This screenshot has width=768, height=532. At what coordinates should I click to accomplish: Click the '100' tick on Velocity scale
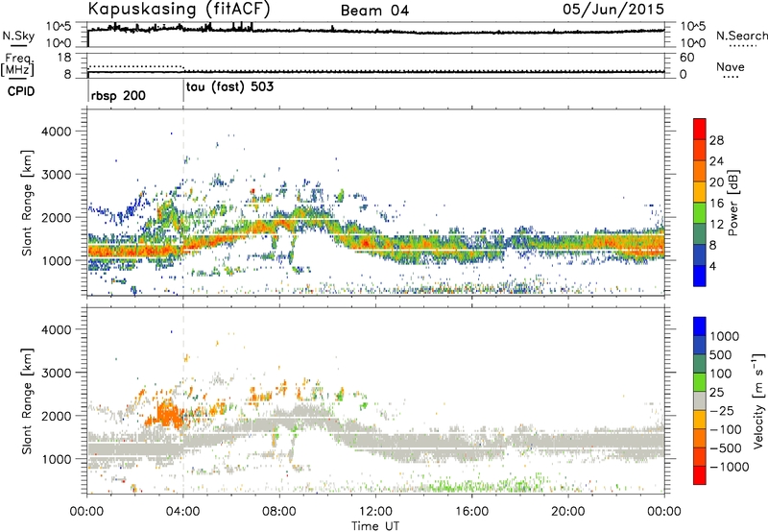pos(720,374)
